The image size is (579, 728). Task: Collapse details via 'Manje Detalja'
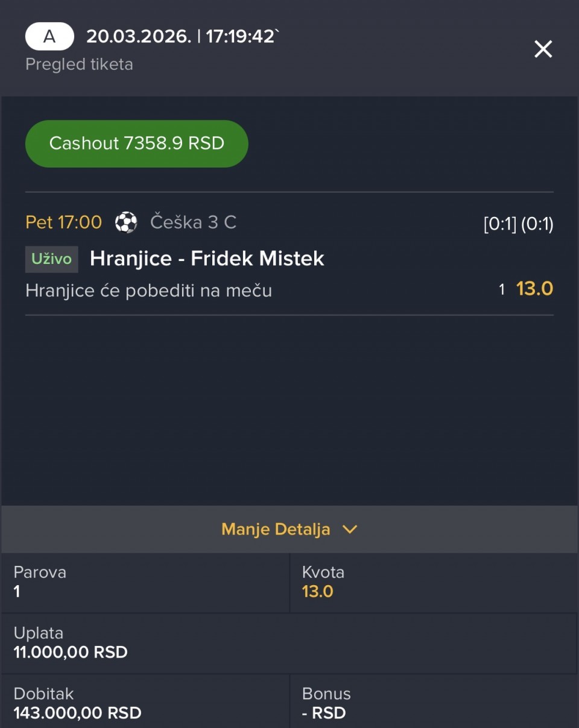tap(276, 529)
